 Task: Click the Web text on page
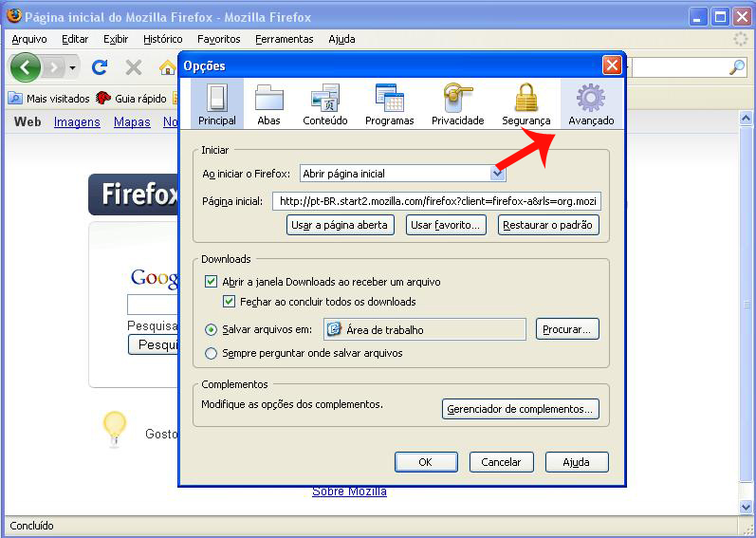28,122
